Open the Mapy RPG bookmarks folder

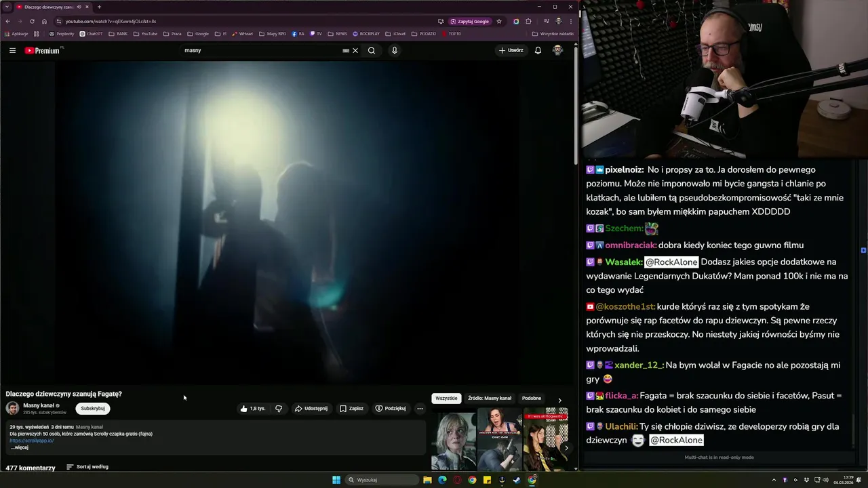coord(272,33)
